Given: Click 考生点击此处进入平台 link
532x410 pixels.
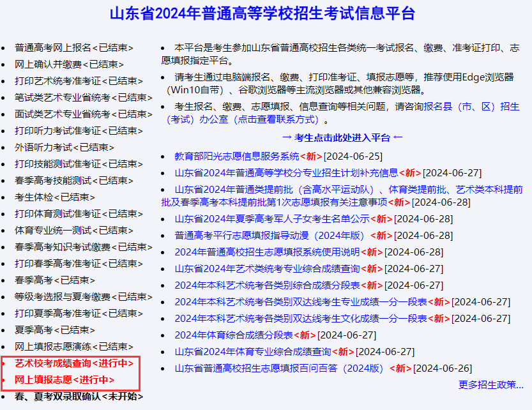Looking at the screenshot, I should (342, 138).
